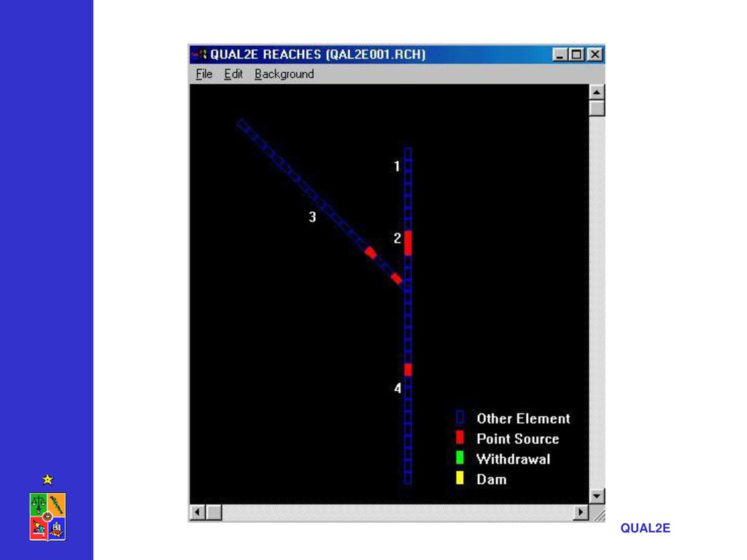Open the Edit menu
Screen dimensions: 747x560
point(233,74)
